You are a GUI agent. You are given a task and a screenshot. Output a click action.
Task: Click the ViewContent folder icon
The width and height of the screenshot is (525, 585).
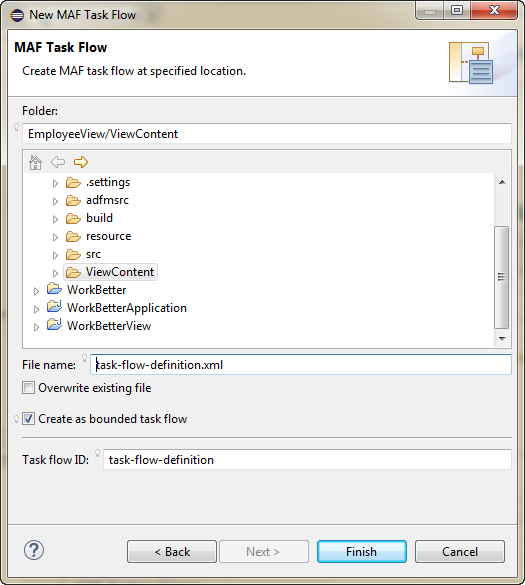[x=73, y=272]
